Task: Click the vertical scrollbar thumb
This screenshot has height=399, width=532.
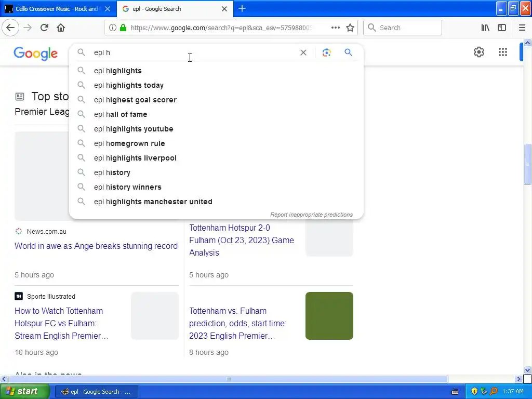Action: point(527,164)
